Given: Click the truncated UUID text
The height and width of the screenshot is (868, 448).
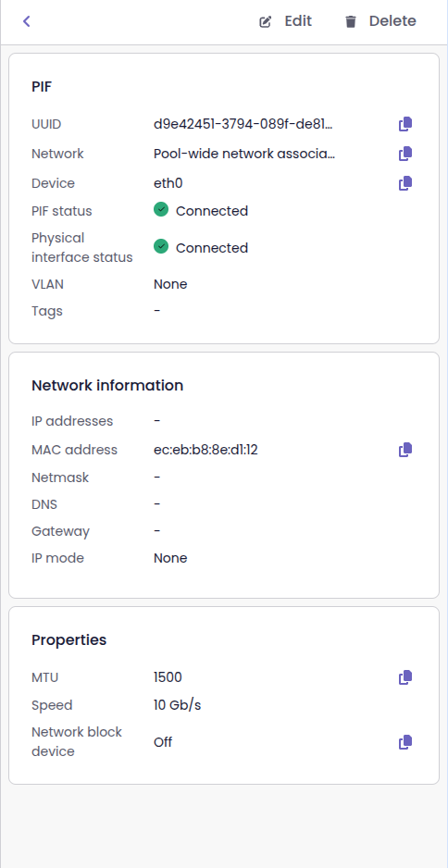Looking at the screenshot, I should (243, 124).
